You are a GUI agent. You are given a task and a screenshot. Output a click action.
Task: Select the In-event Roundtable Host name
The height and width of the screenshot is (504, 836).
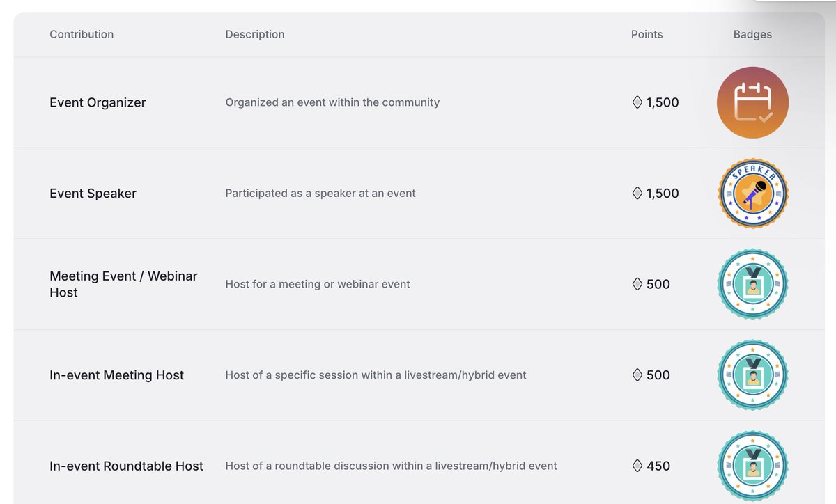coord(126,466)
